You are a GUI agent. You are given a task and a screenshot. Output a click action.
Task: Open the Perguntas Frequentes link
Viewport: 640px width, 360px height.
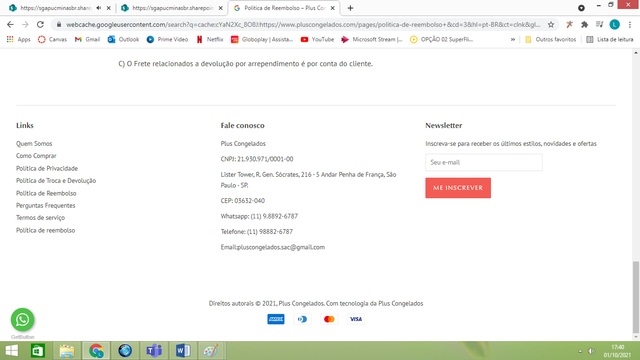click(45, 206)
